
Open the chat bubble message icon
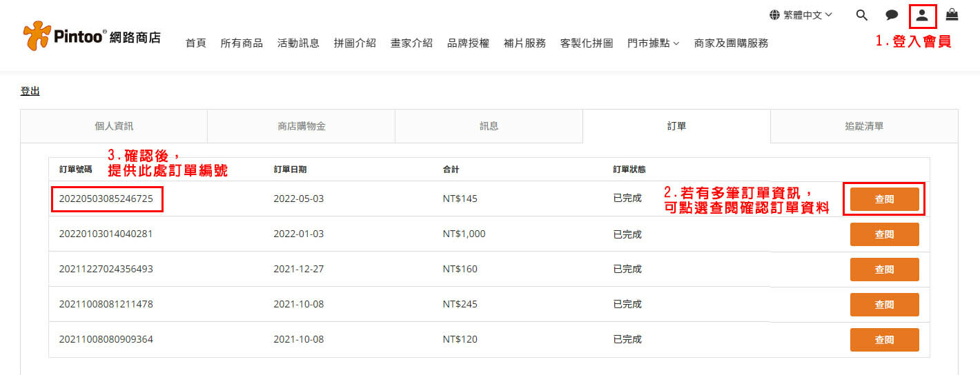tap(892, 15)
